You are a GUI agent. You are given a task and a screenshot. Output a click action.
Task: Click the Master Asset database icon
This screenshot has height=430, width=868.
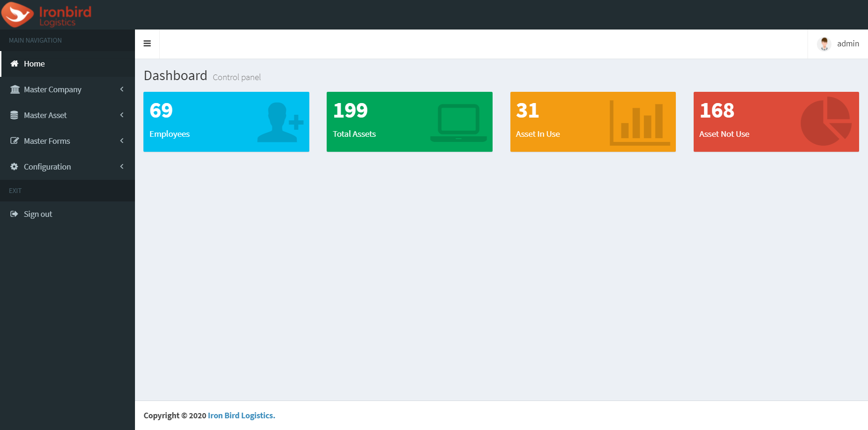pos(15,115)
